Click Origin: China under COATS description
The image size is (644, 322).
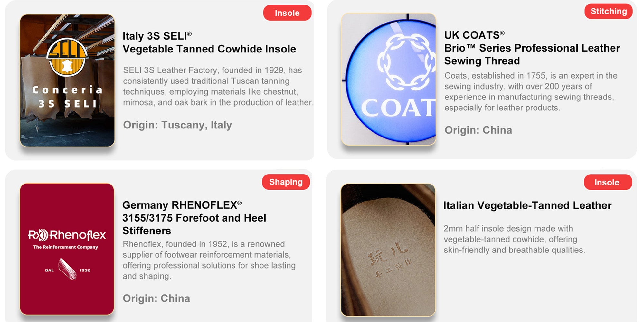(478, 130)
